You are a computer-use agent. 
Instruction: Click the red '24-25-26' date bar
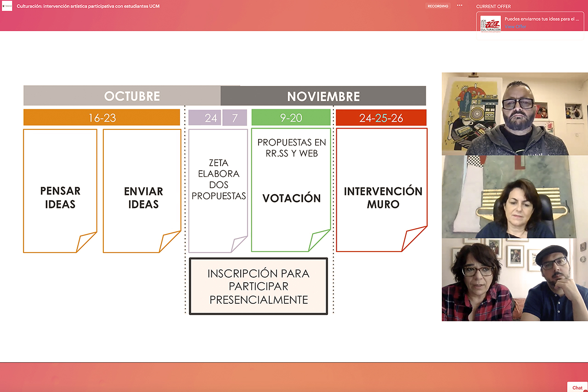coord(381,118)
